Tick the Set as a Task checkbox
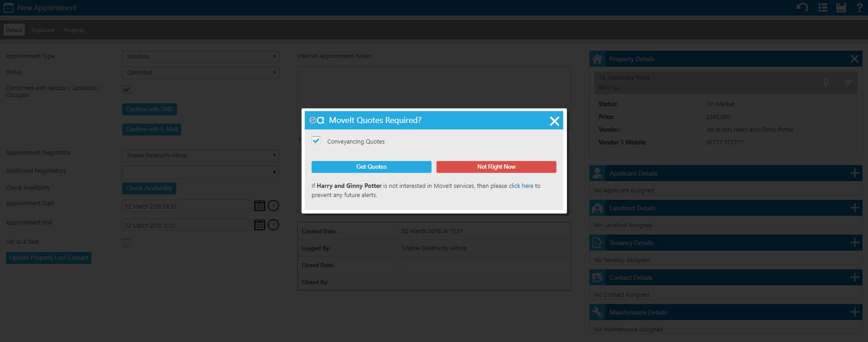The image size is (868, 342). (x=127, y=243)
